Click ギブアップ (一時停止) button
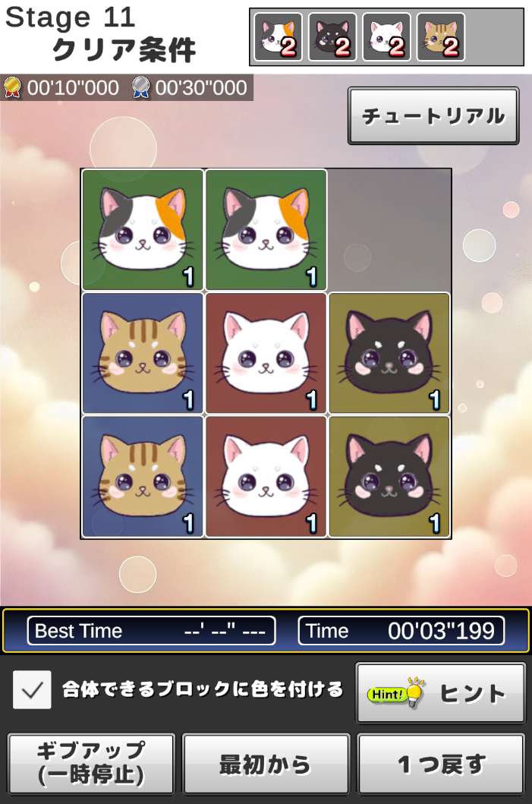The height and width of the screenshot is (804, 532). pos(91,764)
